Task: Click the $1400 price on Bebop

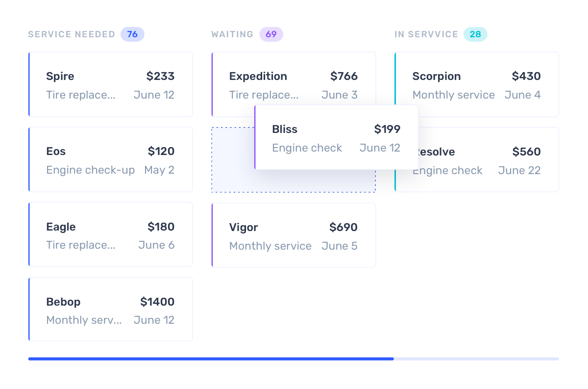Action: pos(157,302)
